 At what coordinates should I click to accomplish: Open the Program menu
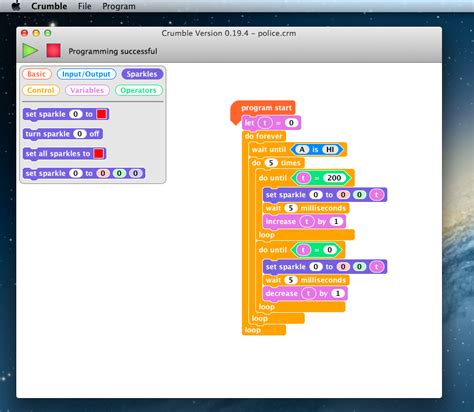(x=119, y=6)
